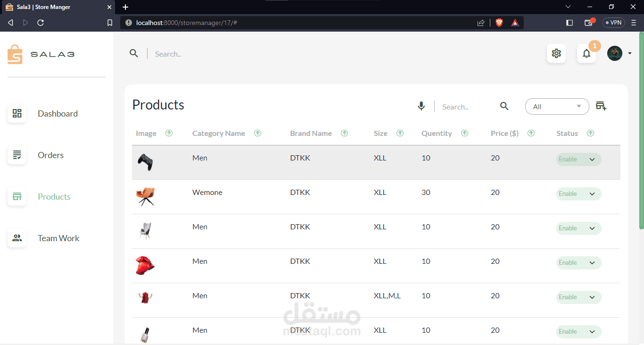The width and height of the screenshot is (644, 345).
Task: Open the All filter dropdown
Action: click(x=557, y=107)
